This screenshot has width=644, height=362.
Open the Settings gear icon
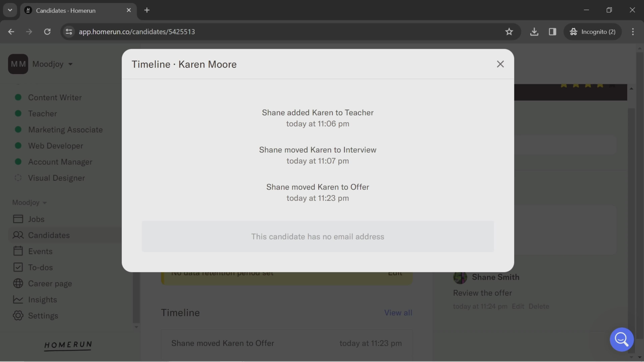[x=18, y=316]
